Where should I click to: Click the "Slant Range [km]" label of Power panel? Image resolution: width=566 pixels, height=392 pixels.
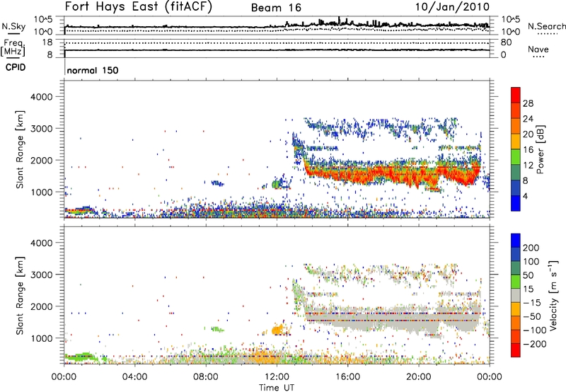click(x=21, y=149)
